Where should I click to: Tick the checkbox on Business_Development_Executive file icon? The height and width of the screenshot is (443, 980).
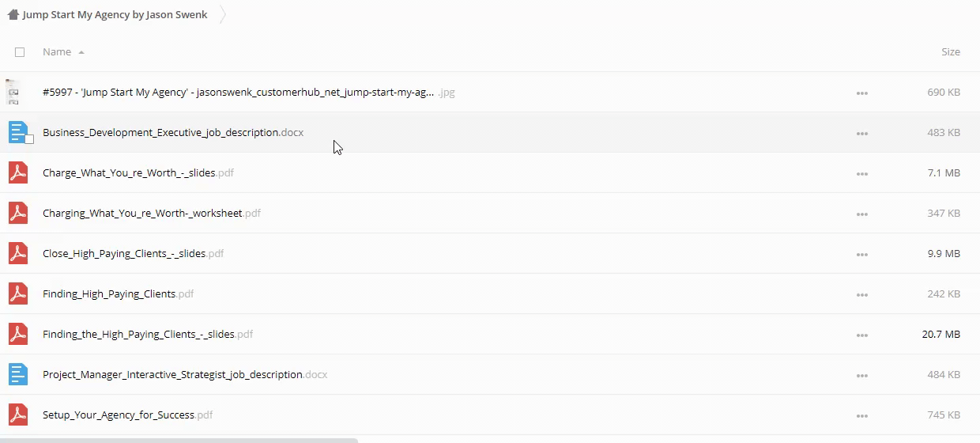click(29, 139)
